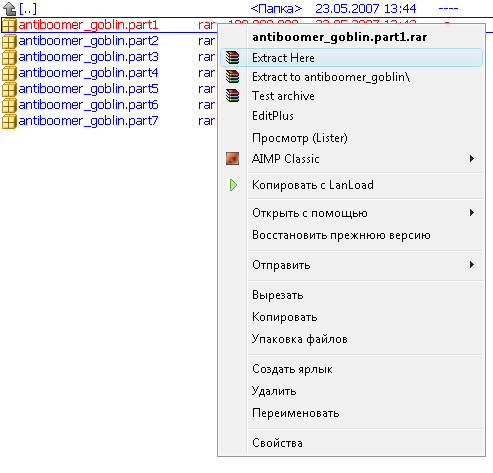Select file name antiboomer_goblin.part3
Image resolution: width=493 pixels, height=473 pixels.
88,57
